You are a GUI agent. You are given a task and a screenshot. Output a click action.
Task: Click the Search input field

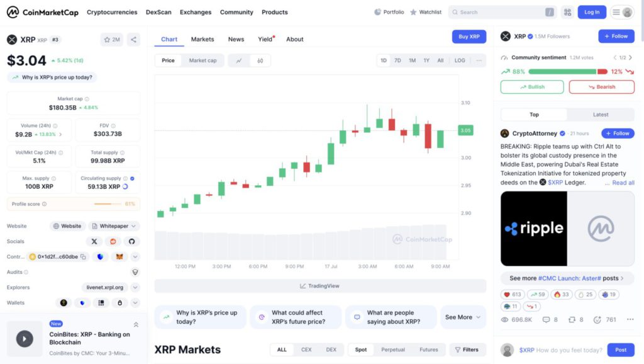500,12
